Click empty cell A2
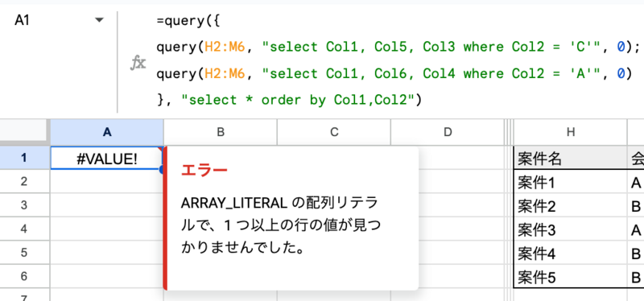 (x=107, y=181)
